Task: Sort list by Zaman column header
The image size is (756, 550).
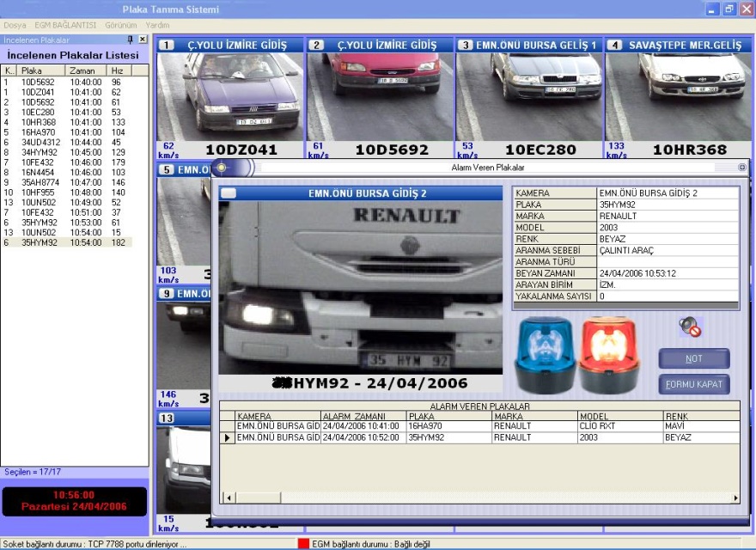Action: (85, 70)
